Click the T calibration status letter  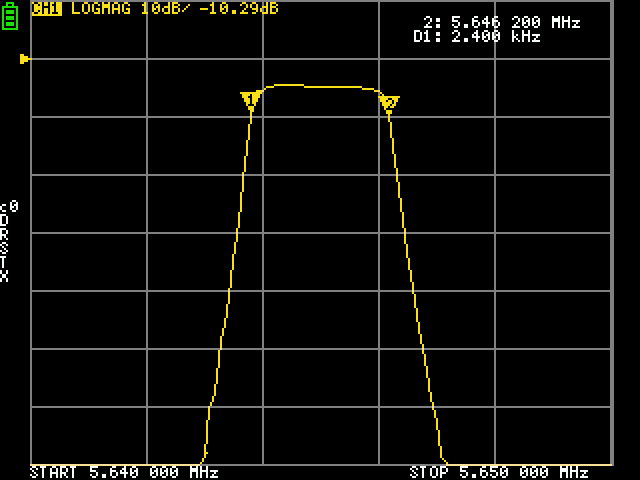5,262
